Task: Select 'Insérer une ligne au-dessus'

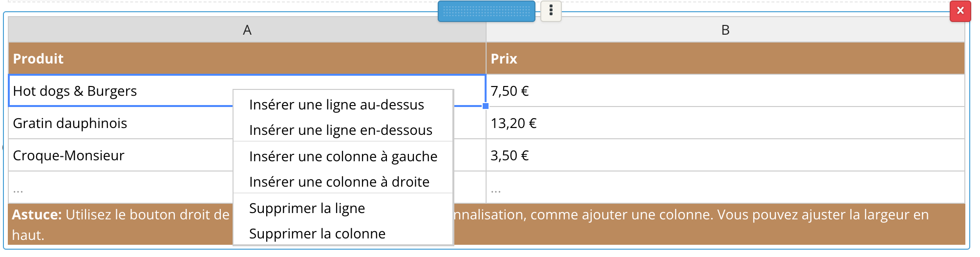Action: click(337, 105)
